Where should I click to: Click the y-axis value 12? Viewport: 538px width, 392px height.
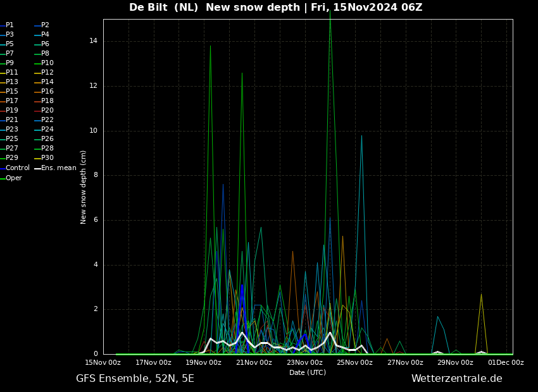point(93,86)
